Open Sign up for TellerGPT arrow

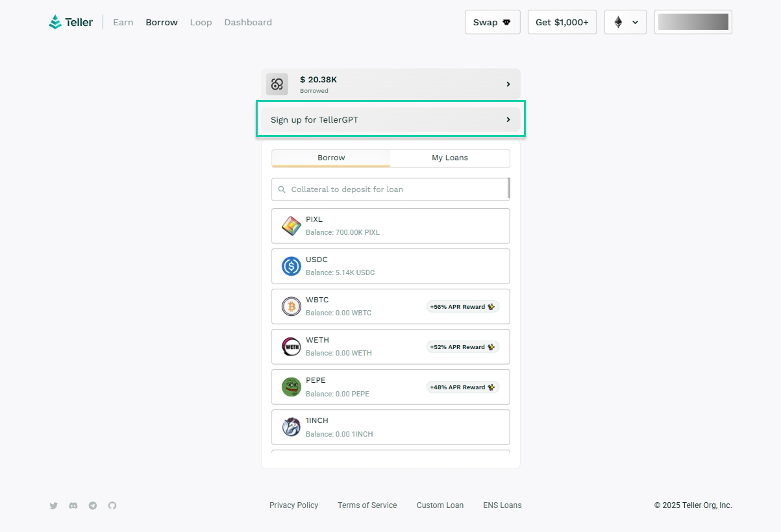(x=508, y=119)
